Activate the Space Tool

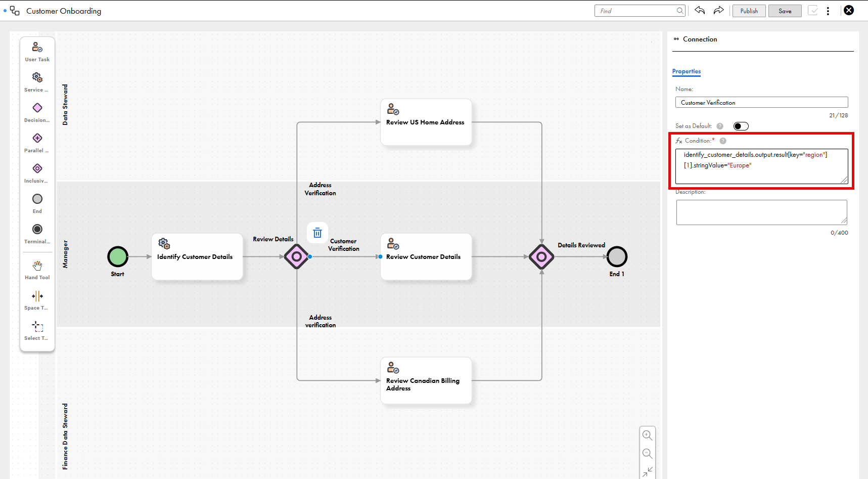(x=37, y=300)
